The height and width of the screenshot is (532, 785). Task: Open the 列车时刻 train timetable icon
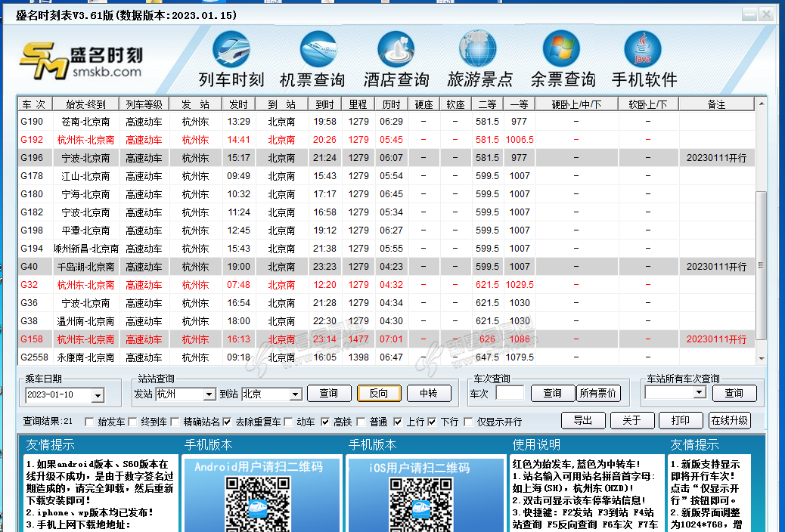pyautogui.click(x=231, y=50)
